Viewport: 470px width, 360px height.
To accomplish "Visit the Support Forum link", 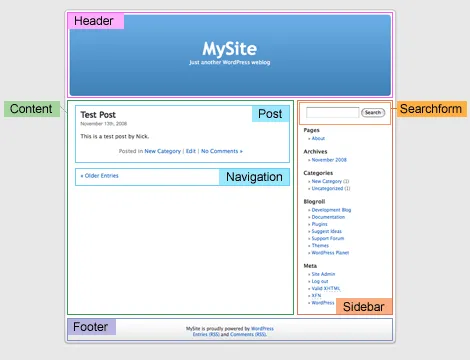I will [328, 238].
